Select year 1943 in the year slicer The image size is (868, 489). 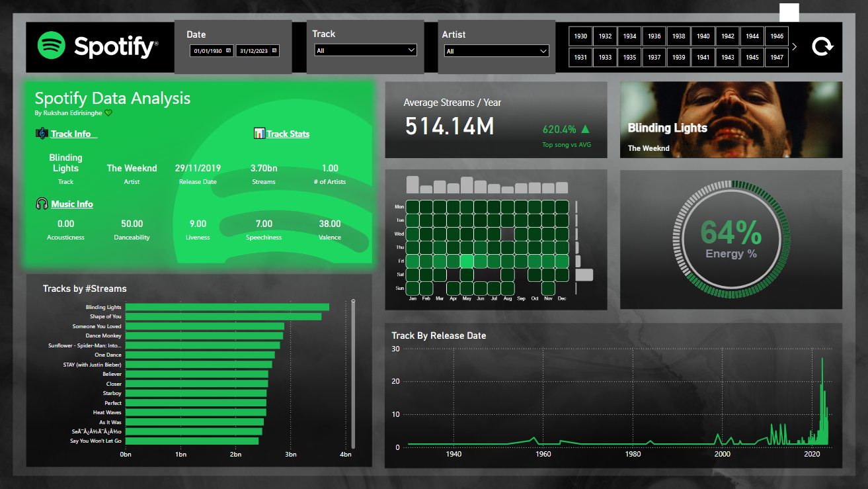727,57
